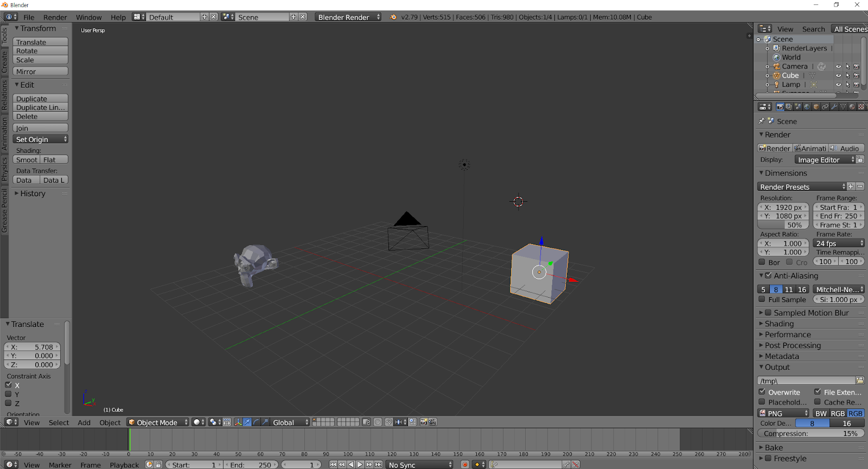Jump to last frame in timeline
The image size is (868, 469).
(x=378, y=465)
